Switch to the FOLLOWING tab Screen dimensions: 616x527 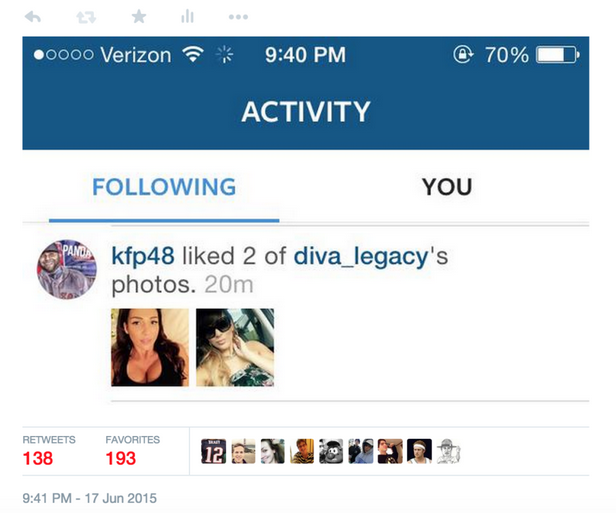[x=164, y=187]
